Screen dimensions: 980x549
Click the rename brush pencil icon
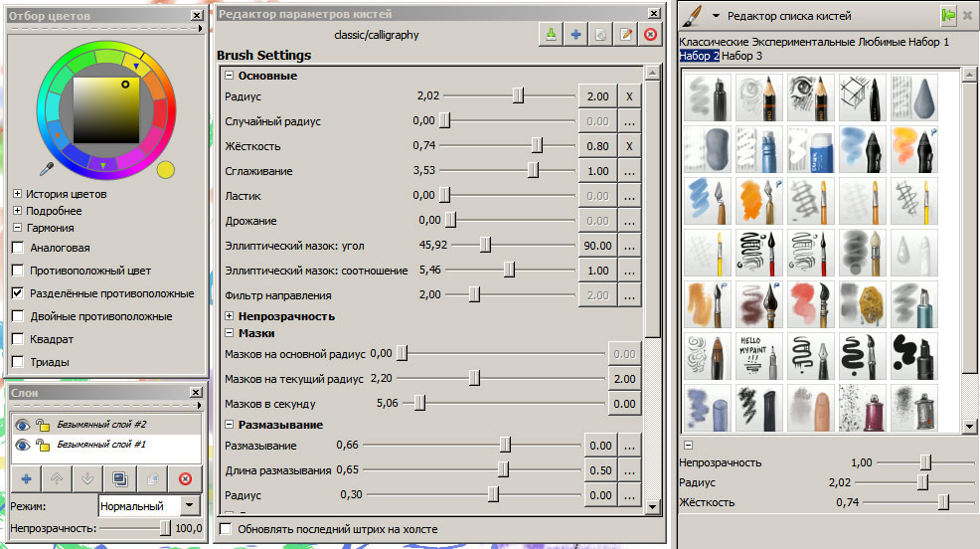(x=625, y=35)
